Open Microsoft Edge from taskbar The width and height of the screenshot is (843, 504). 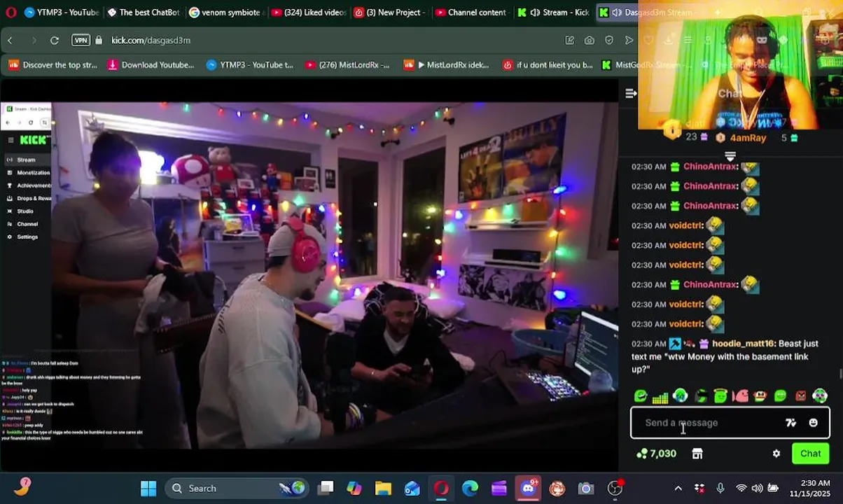tap(470, 489)
